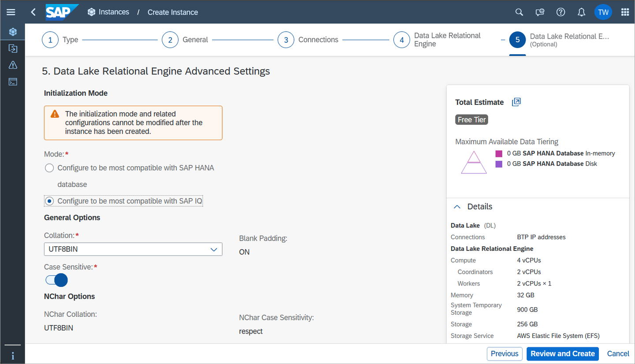Click the purple Disk legend swatch
Image resolution: width=635 pixels, height=364 pixels.
click(x=499, y=164)
